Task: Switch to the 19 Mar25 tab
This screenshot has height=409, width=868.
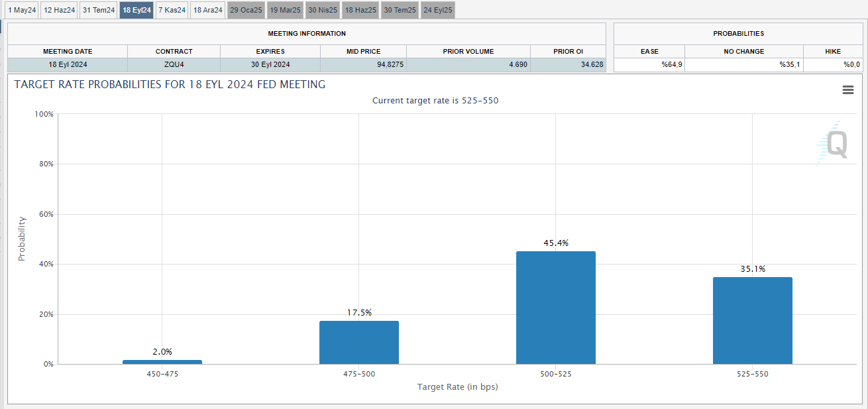Action: coord(285,10)
